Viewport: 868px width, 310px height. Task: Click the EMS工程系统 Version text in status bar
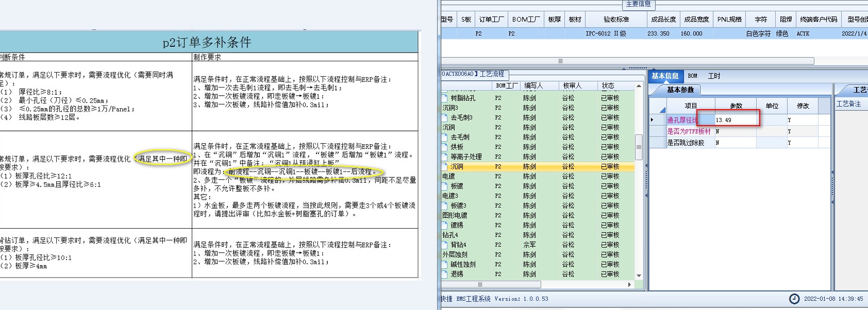tap(503, 299)
